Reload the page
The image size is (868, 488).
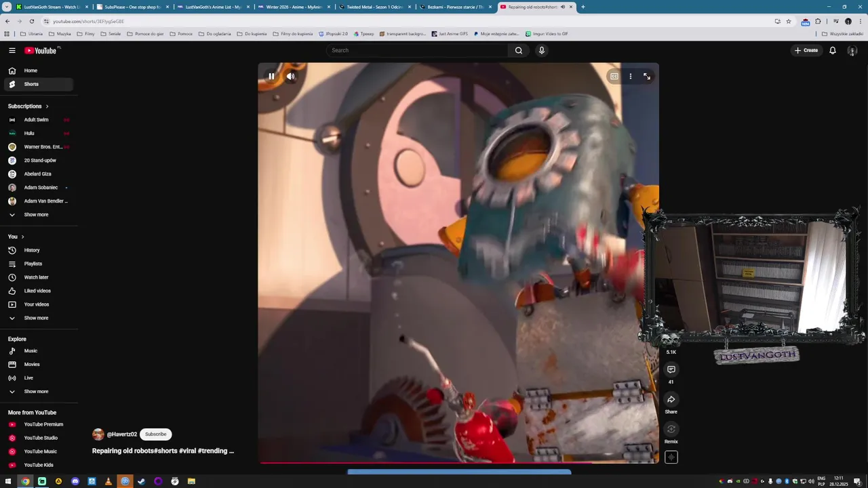(31, 21)
